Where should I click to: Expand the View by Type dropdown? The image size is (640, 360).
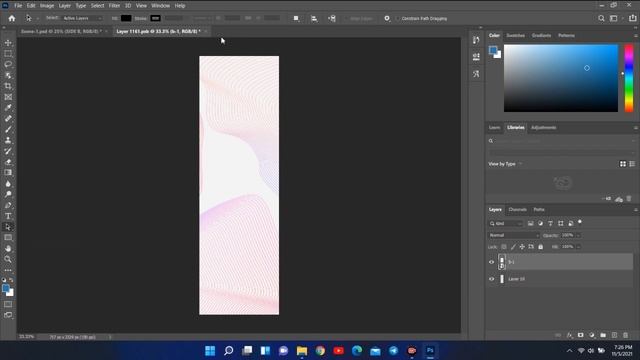point(505,164)
